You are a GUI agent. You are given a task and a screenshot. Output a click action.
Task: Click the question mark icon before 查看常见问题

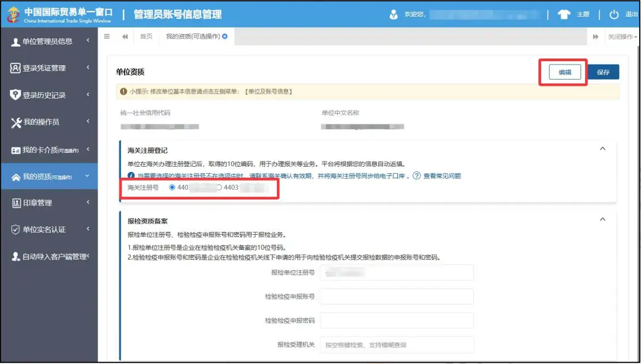point(417,176)
